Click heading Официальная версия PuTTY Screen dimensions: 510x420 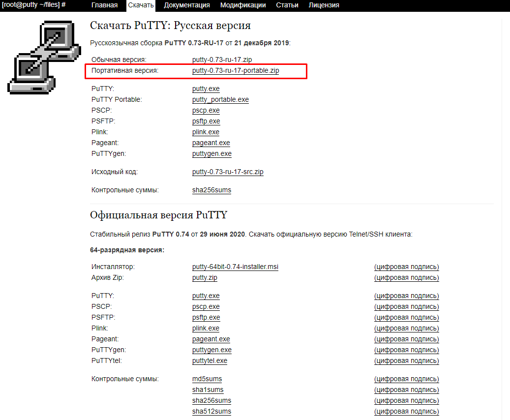(x=159, y=215)
